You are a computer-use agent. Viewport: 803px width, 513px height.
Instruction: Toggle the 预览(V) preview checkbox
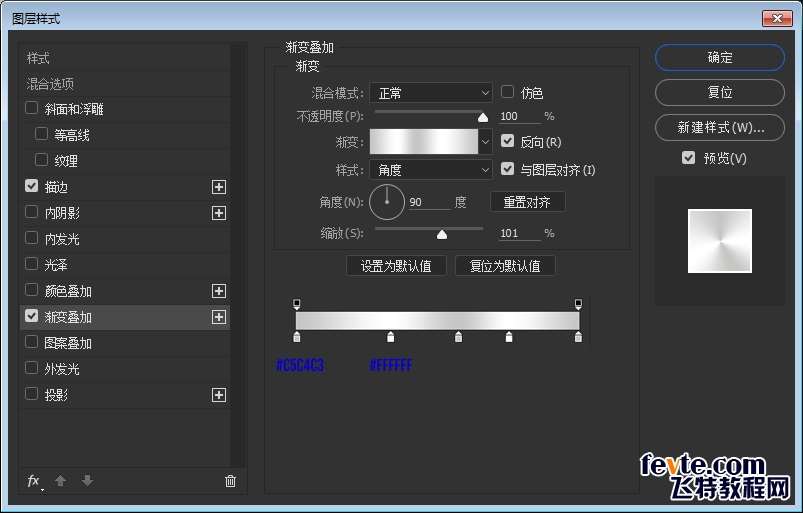(688, 158)
